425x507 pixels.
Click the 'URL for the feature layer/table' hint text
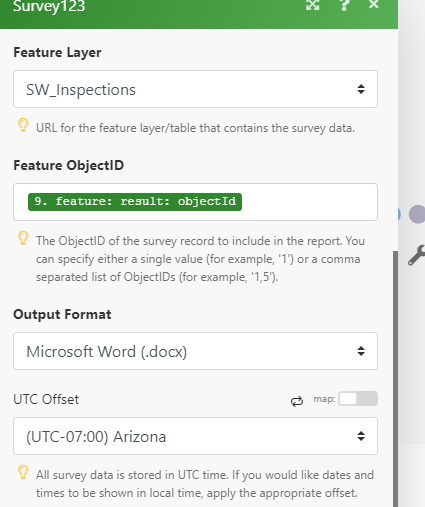[195, 128]
